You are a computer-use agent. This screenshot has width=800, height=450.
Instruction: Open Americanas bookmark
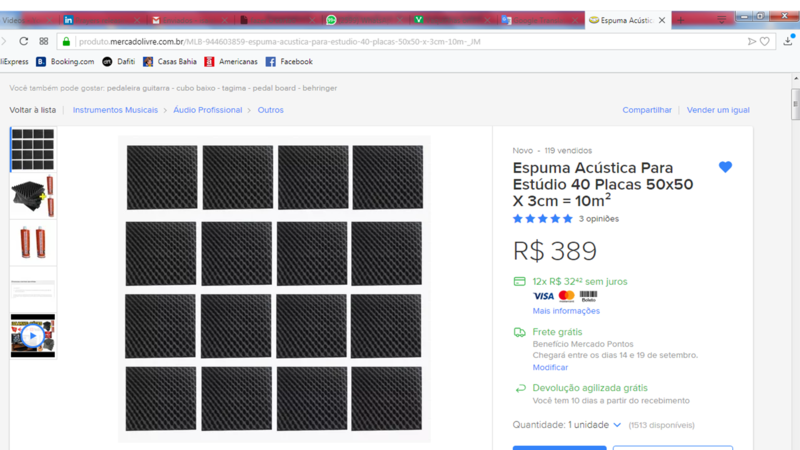(x=231, y=62)
